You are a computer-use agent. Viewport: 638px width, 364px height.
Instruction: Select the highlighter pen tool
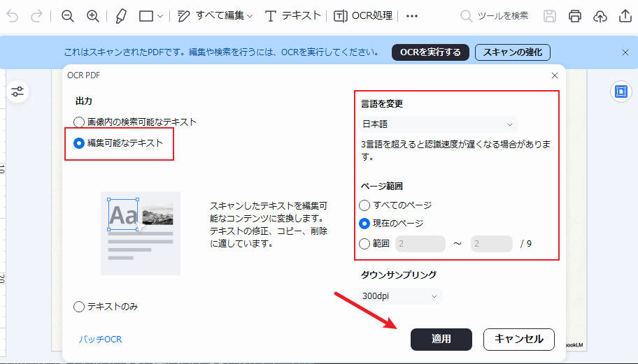pyautogui.click(x=121, y=16)
